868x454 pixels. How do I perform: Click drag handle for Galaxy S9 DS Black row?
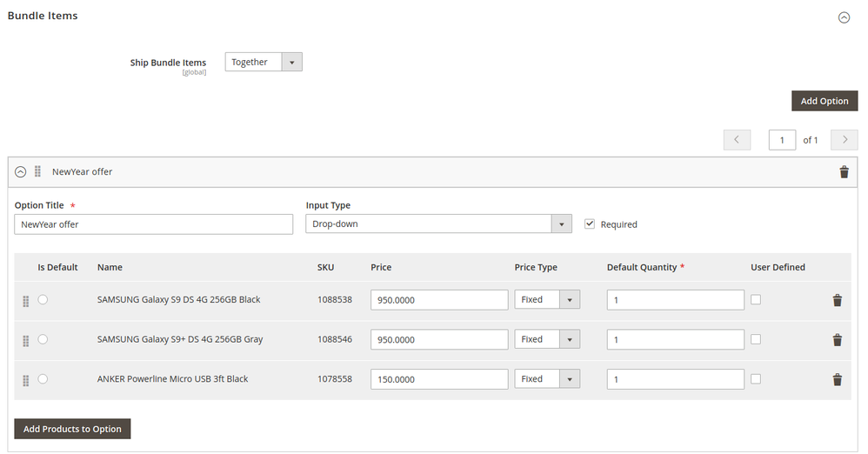click(x=25, y=301)
